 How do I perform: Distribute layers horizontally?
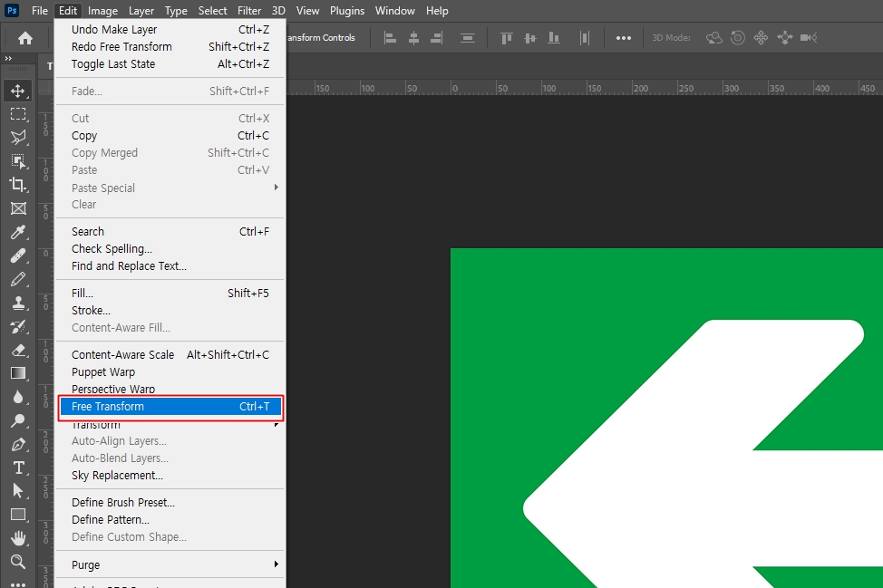(x=585, y=38)
